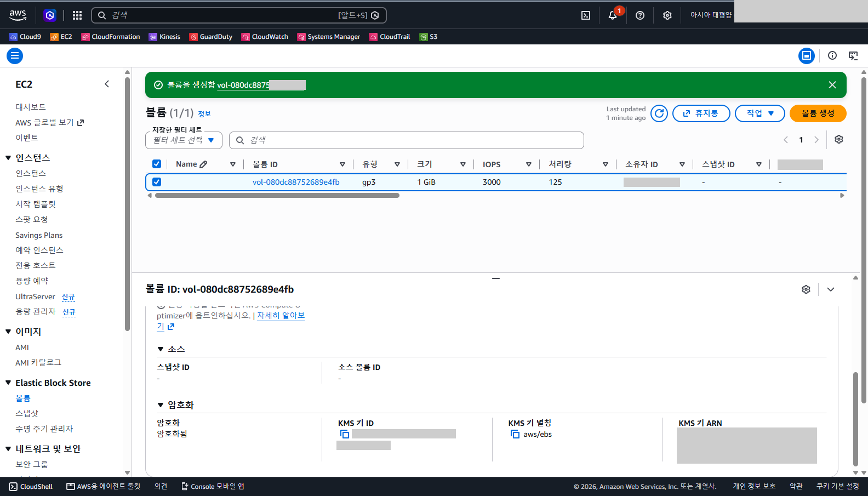The height and width of the screenshot is (496, 868).
Task: Click the detail panel resize handle
Action: (x=496, y=278)
